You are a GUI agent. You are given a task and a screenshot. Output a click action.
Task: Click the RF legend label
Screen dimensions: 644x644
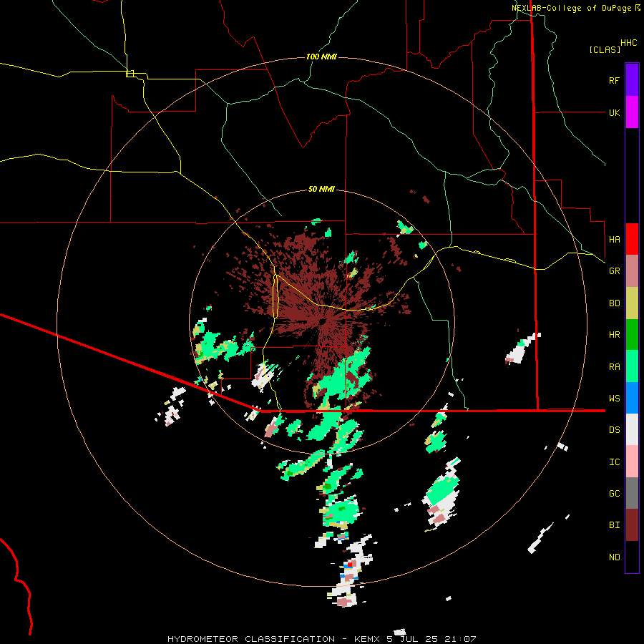coord(614,80)
